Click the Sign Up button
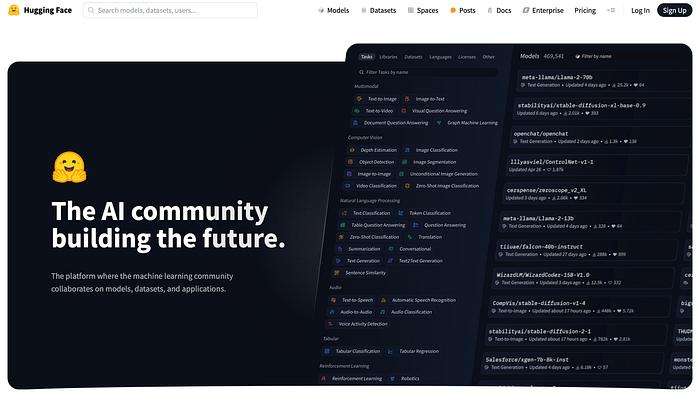This screenshot has height=415, width=700. (675, 10)
